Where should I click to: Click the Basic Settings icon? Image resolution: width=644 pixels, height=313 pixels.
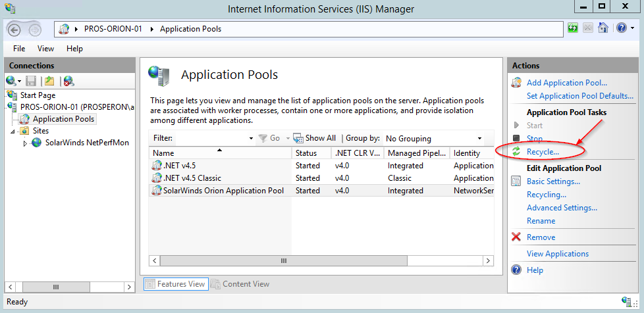coord(516,181)
